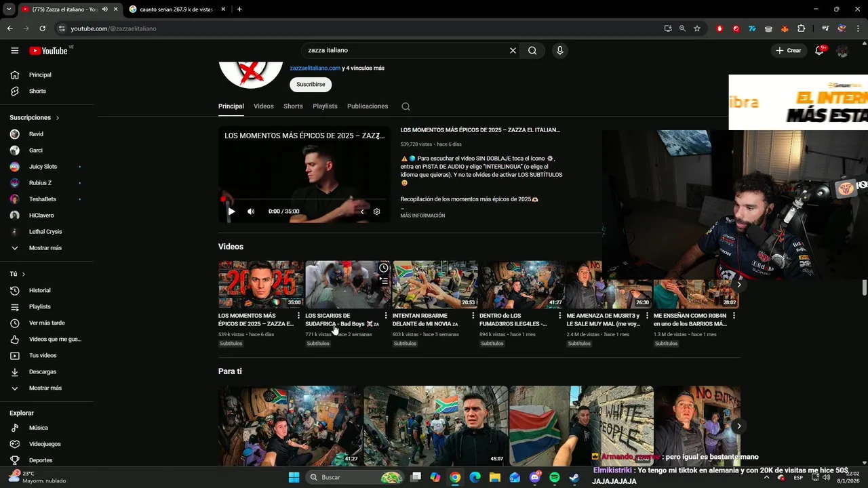Reload the page in the browser
Viewport: 868px width, 488px height.
42,28
